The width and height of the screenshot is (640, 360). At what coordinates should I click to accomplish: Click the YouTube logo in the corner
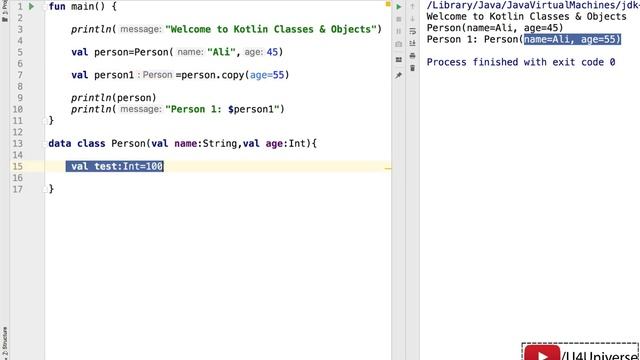pyautogui.click(x=542, y=353)
